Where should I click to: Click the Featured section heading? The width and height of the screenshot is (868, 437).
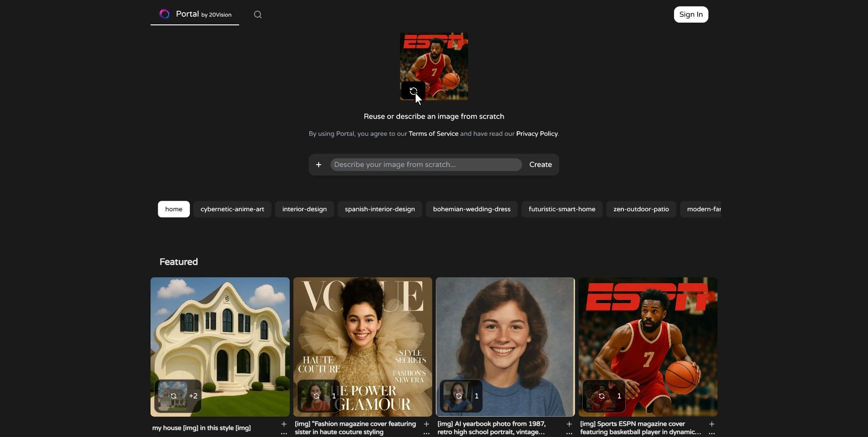click(179, 262)
